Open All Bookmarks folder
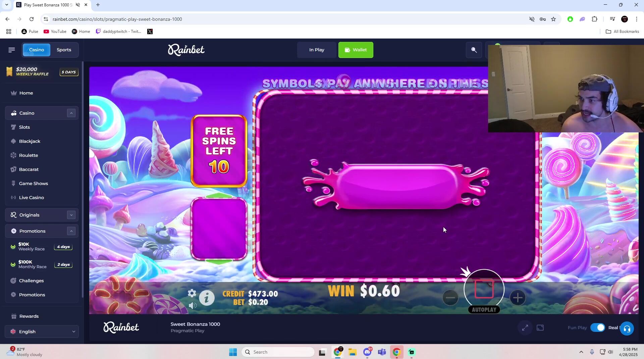Viewport: 644px width, 359px height. [622, 32]
